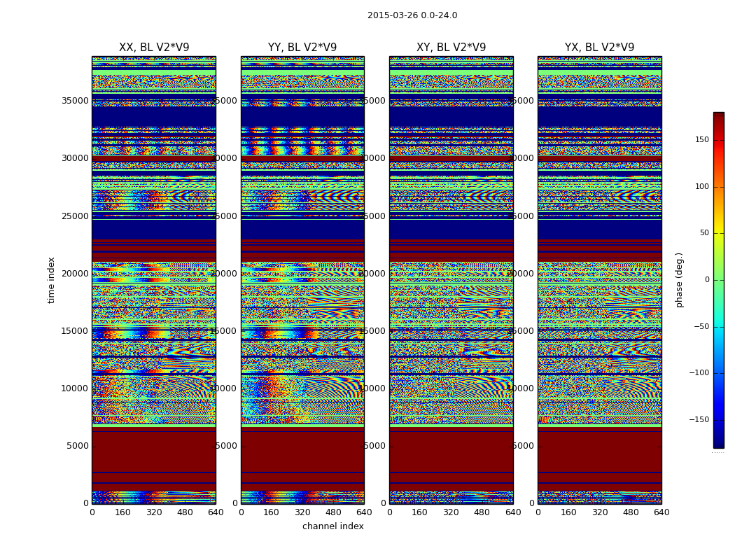The height and width of the screenshot is (560, 735).
Task: Click XX plot's 5000 time tick label
Action: [x=78, y=446]
